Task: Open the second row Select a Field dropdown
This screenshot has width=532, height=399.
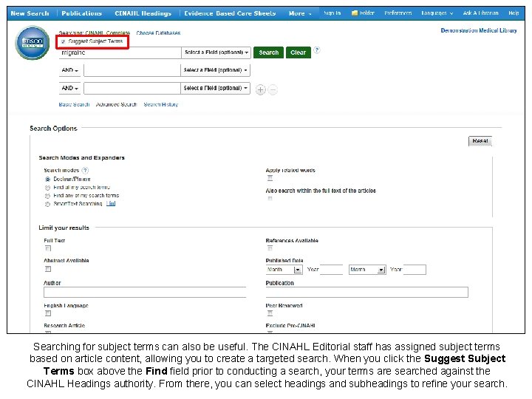Action: tap(215, 70)
